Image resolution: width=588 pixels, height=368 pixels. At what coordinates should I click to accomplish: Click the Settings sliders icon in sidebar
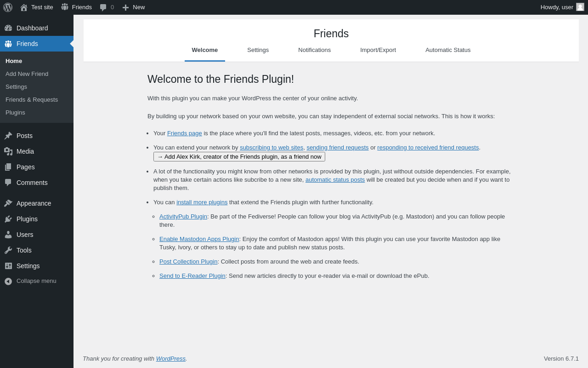(8, 266)
